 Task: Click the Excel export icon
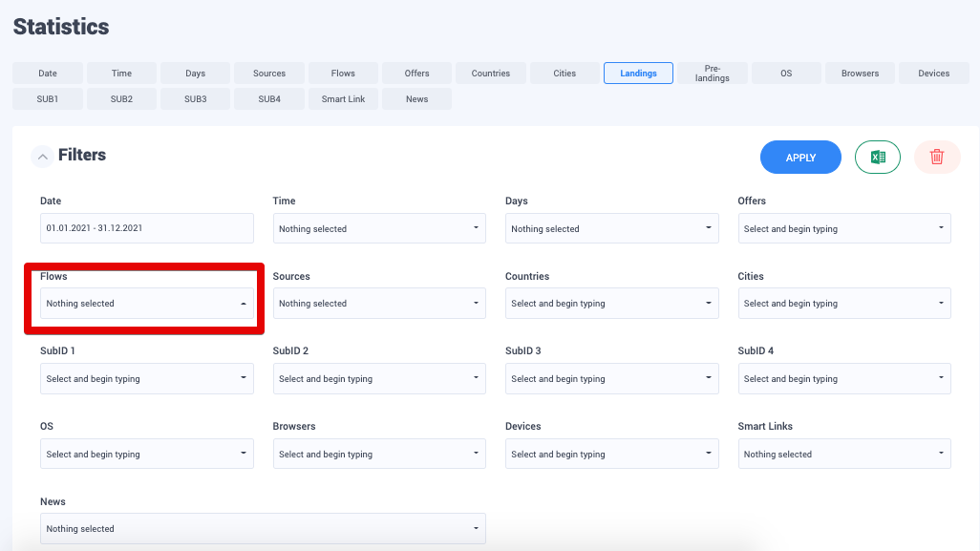pyautogui.click(x=877, y=158)
